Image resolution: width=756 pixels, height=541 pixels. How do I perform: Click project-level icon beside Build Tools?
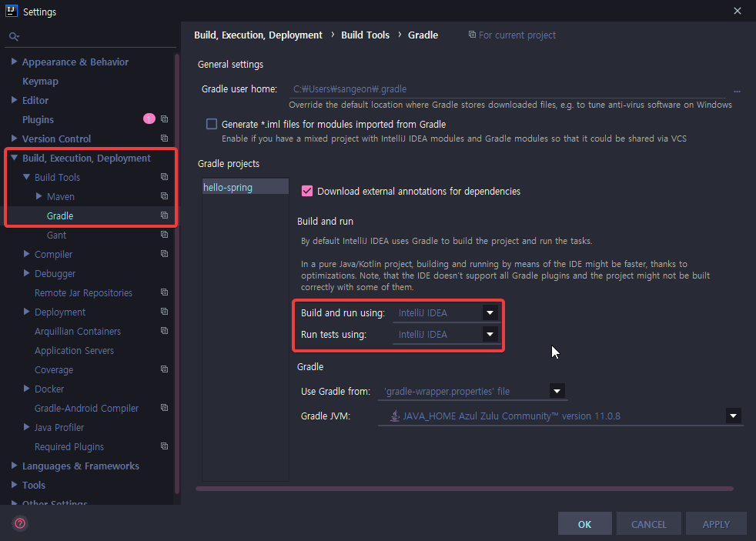pos(165,177)
